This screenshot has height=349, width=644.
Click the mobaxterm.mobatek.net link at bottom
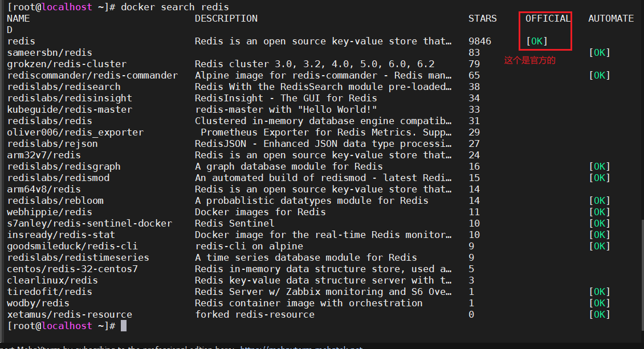301,347
